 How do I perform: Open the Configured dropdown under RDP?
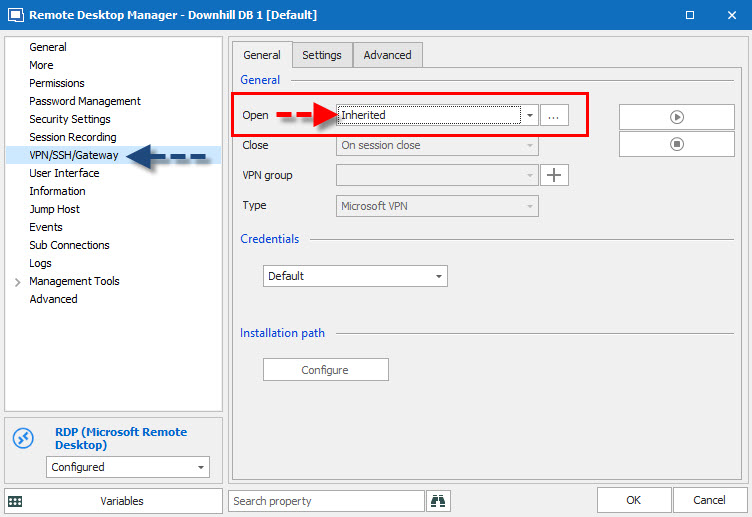coord(128,467)
